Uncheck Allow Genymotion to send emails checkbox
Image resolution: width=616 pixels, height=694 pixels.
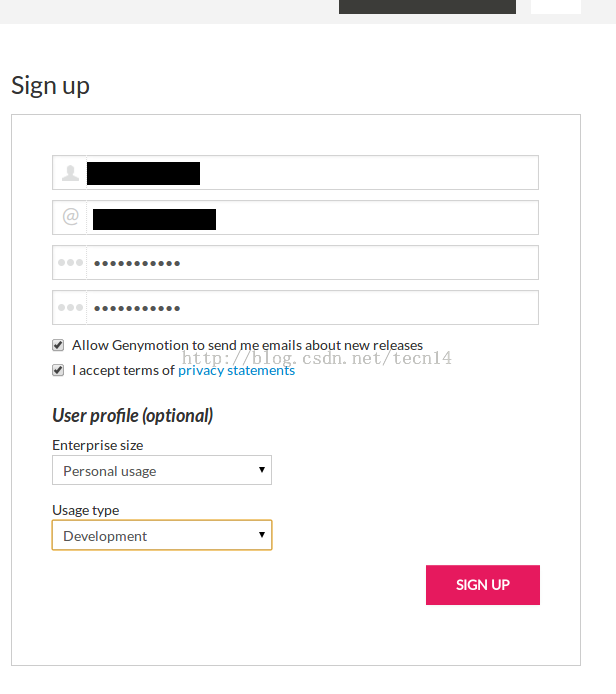(58, 345)
